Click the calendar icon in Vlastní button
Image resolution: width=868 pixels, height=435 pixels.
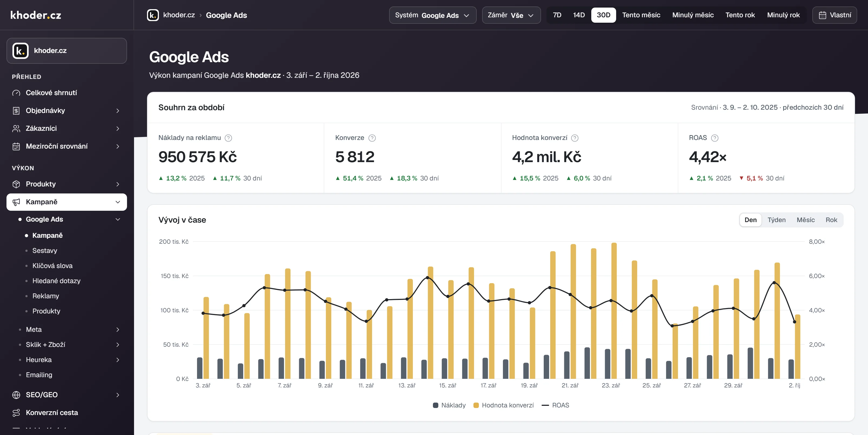[823, 15]
